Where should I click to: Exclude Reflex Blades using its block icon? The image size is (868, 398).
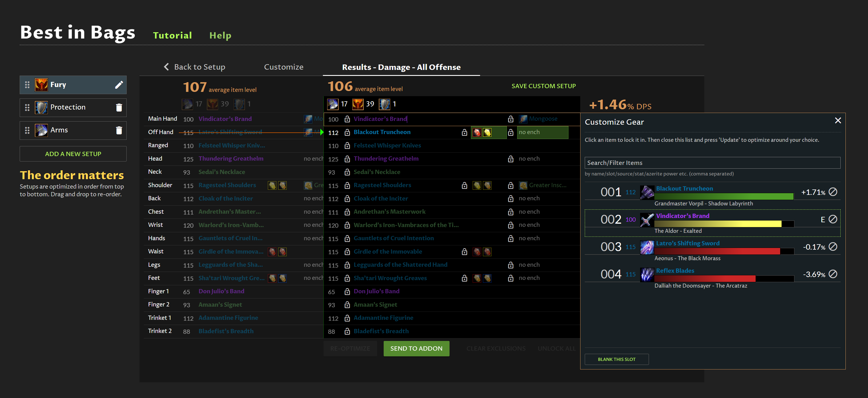click(x=833, y=274)
